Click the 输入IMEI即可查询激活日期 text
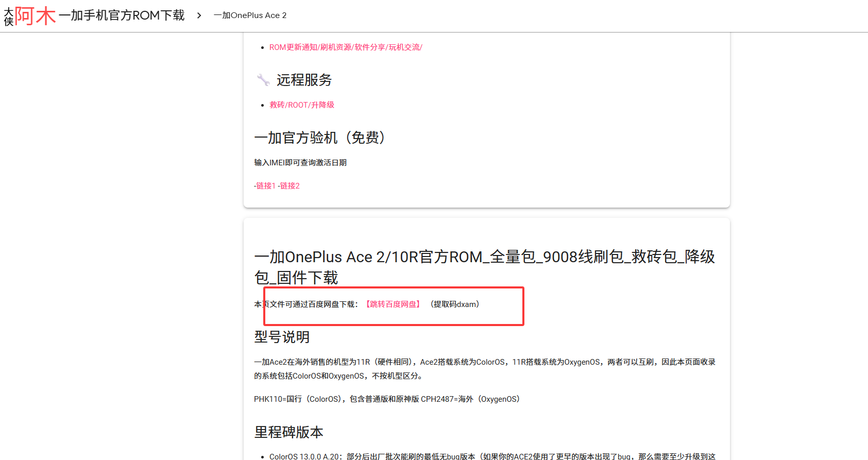868x460 pixels. (300, 163)
